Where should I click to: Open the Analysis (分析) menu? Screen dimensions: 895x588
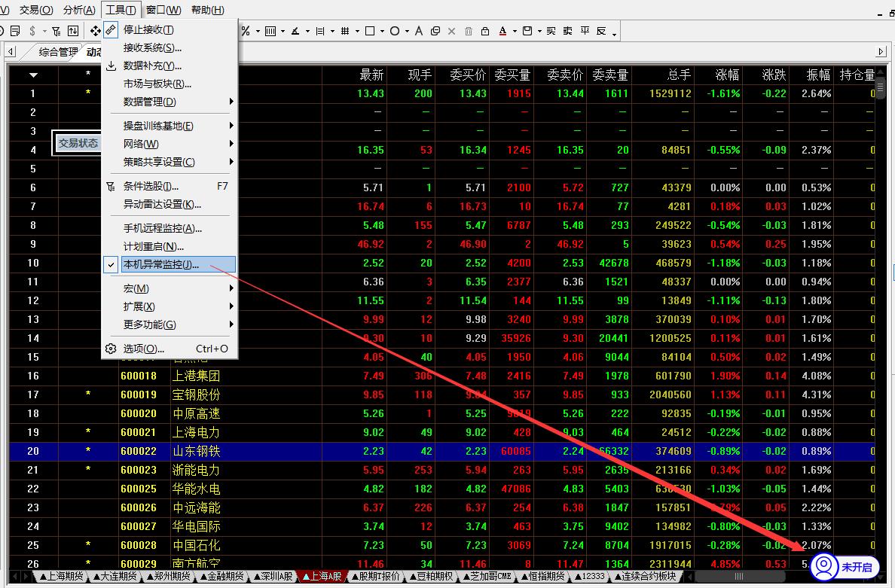coord(79,10)
